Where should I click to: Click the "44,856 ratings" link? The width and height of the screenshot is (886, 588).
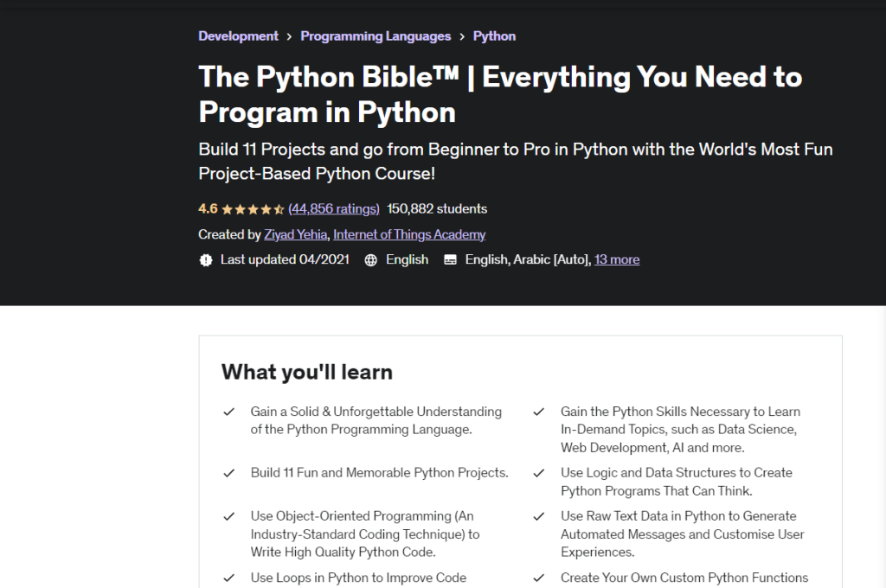pyautogui.click(x=334, y=208)
